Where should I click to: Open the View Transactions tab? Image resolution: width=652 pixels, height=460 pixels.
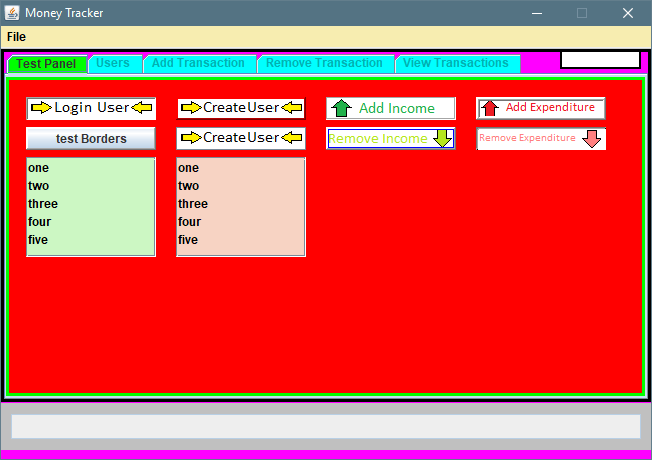[456, 63]
